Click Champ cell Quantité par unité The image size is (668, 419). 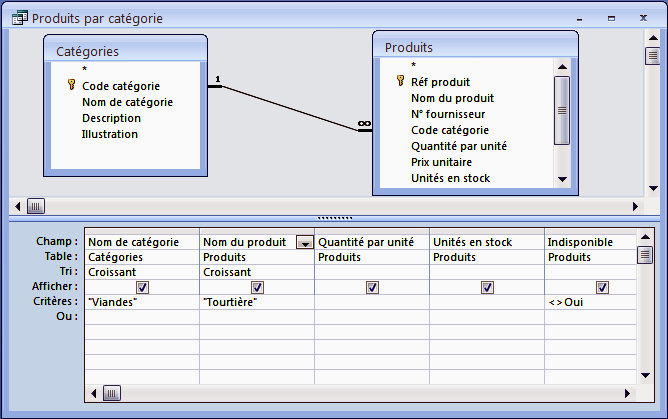(x=372, y=242)
